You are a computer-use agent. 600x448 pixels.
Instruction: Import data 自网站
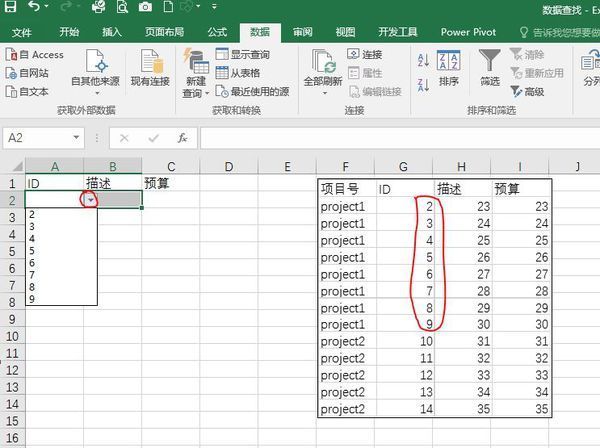tap(27, 73)
